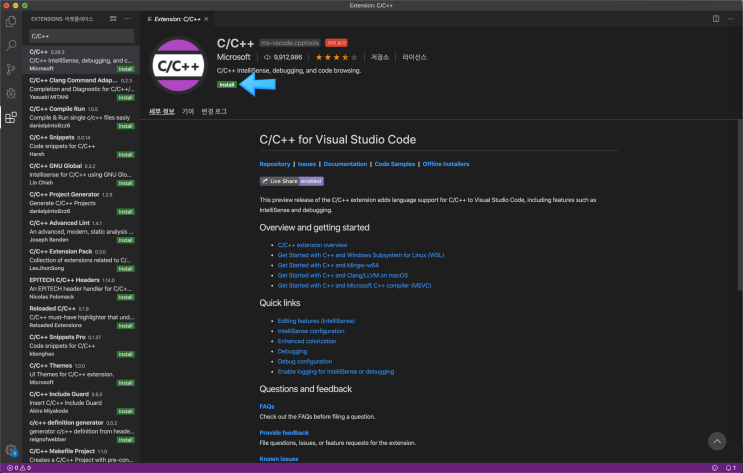Open C/C++ extension overview link
Viewport: 743px width, 473px height.
pos(312,245)
